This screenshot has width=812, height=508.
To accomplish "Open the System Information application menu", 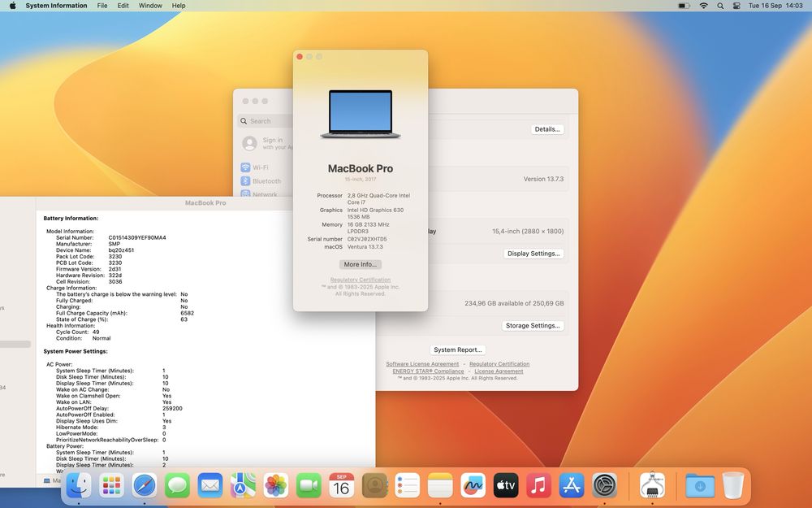I will click(x=57, y=6).
